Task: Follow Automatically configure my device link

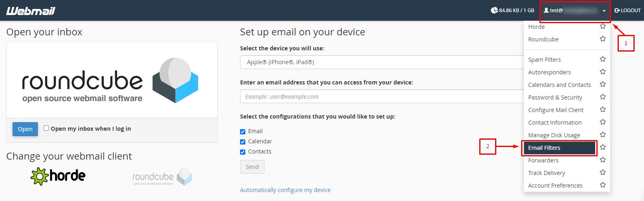Action: (x=285, y=190)
